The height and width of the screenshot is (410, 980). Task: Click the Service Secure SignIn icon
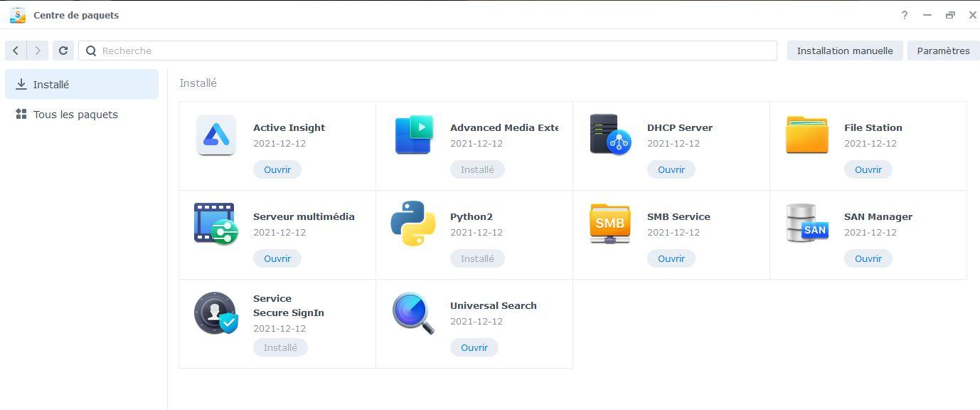click(216, 312)
